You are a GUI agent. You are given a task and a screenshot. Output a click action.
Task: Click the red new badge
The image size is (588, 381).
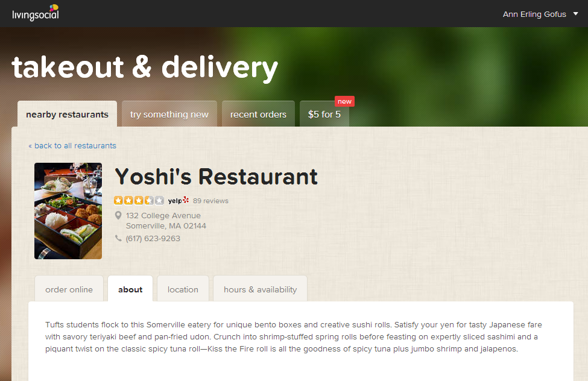coord(344,101)
